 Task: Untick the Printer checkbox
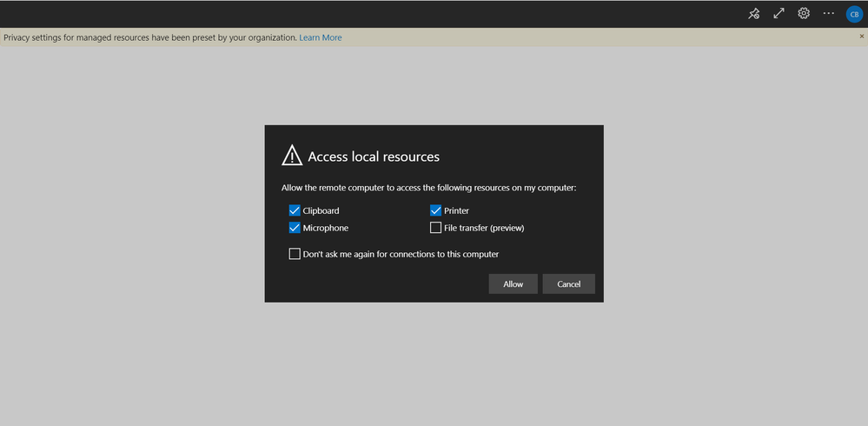[436, 210]
